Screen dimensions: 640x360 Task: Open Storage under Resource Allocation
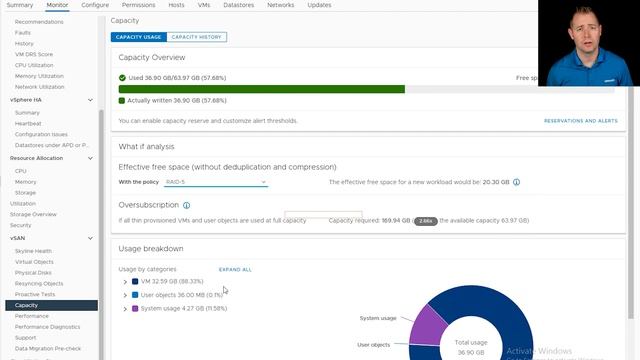(x=25, y=193)
